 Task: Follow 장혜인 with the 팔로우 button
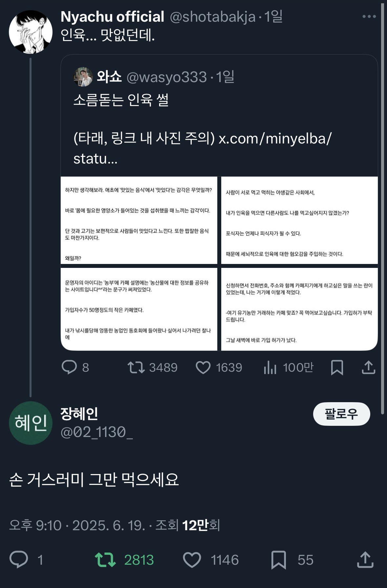coord(341,414)
